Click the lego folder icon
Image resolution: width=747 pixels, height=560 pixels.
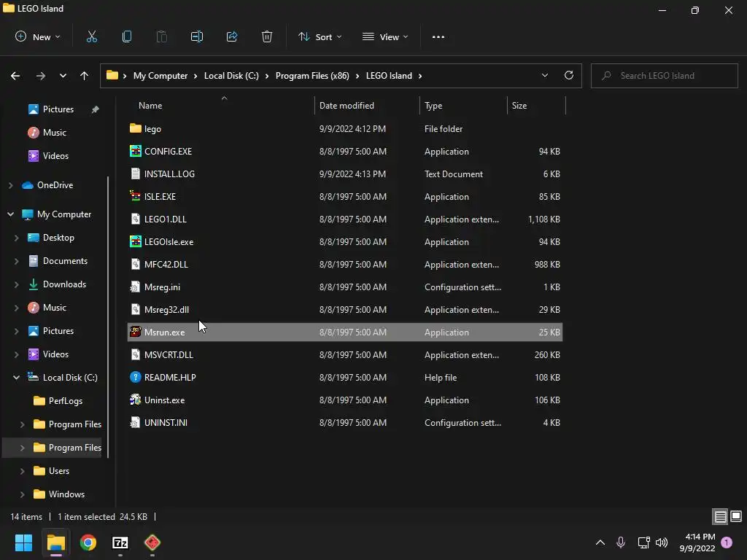(135, 128)
